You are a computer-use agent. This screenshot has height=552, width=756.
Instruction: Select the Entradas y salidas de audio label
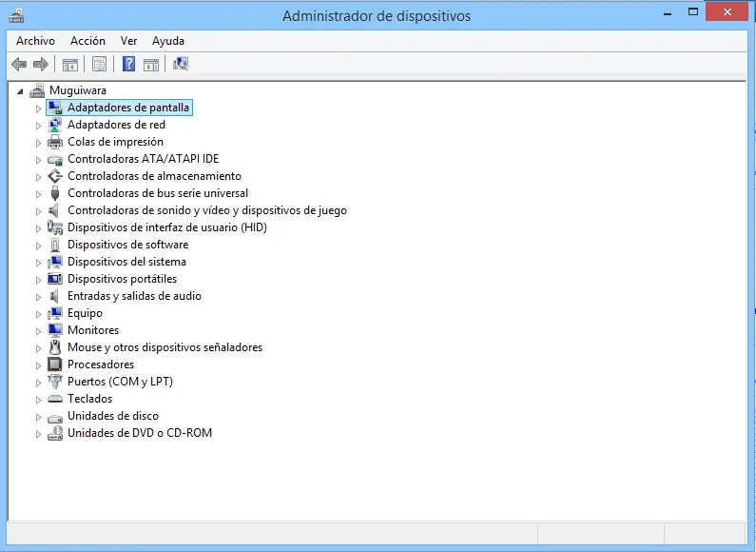134,296
